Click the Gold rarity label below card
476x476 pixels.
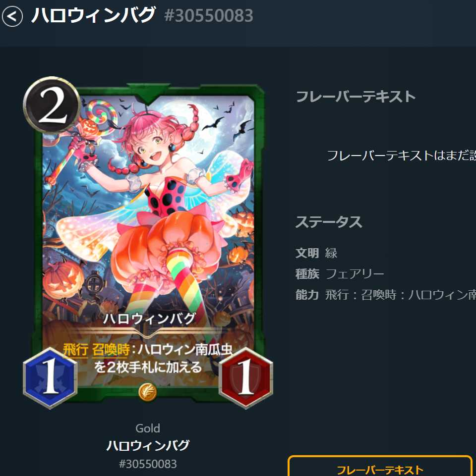coord(148,428)
